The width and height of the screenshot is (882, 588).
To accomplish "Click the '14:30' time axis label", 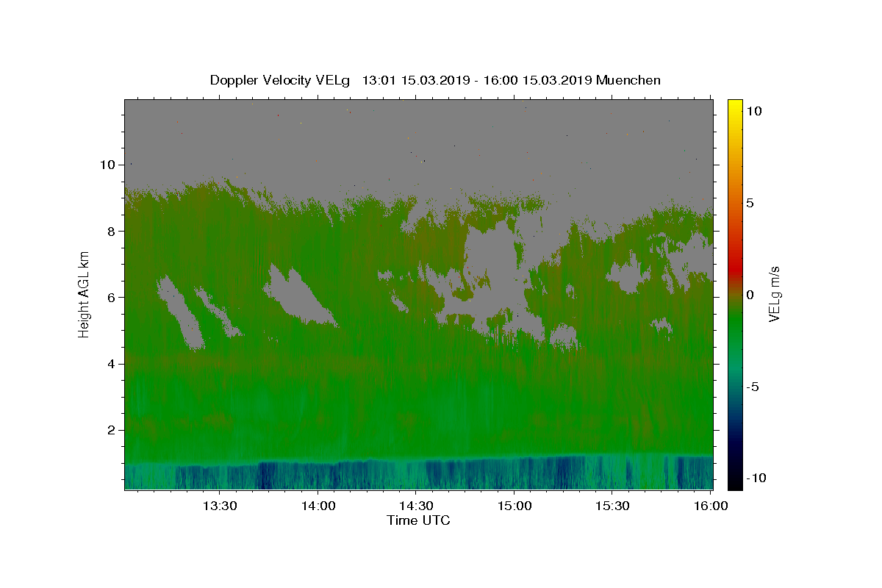I will tap(416, 506).
